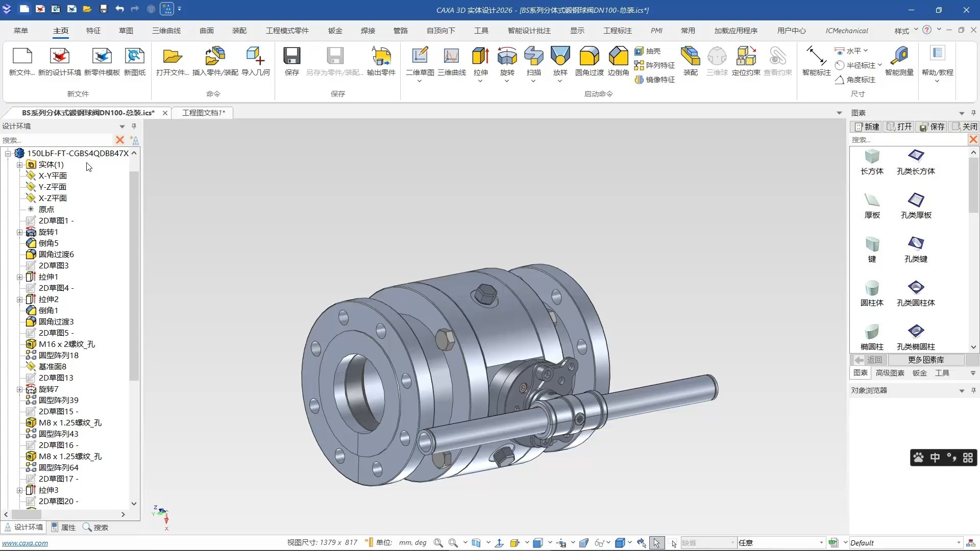The height and width of the screenshot is (551, 980).
Task: Activate the 智能标注 smart dimension tool
Action: (x=816, y=56)
